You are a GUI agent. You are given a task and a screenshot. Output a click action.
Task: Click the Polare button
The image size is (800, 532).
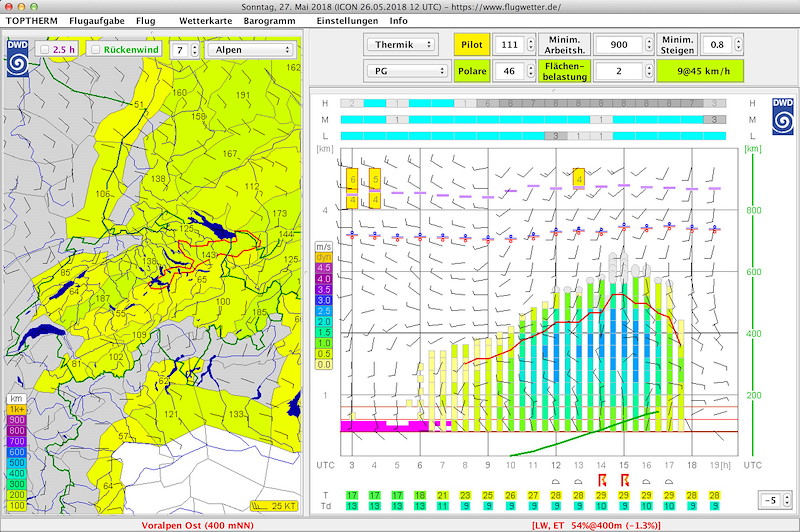472,71
